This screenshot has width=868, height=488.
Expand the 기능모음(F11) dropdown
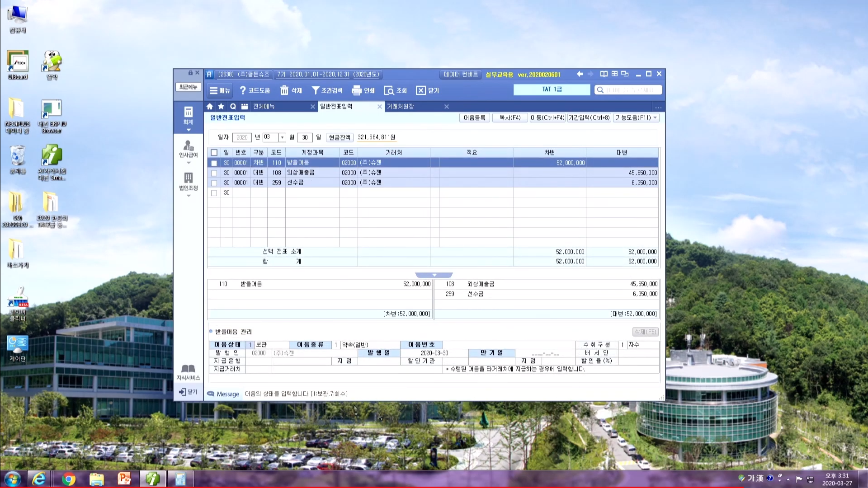[x=655, y=118]
